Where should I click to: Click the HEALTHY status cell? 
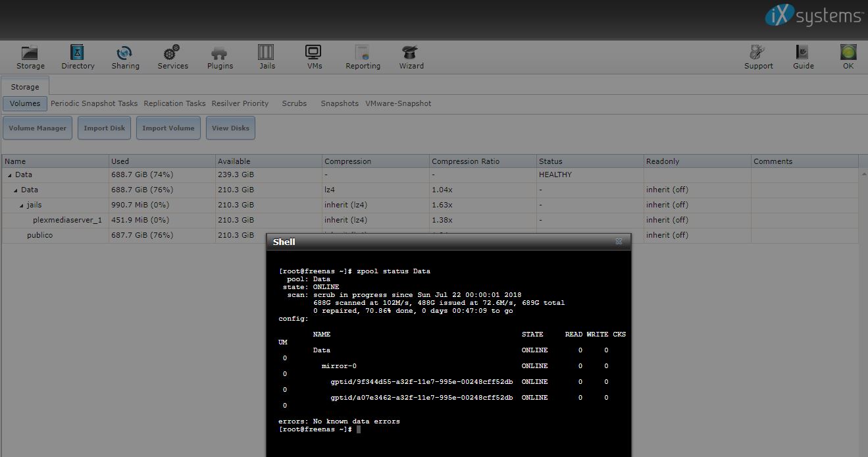click(590, 175)
